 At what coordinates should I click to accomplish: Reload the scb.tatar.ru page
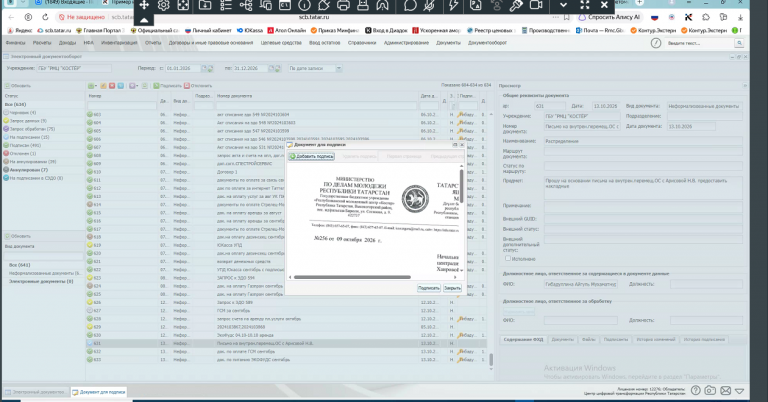(x=45, y=17)
